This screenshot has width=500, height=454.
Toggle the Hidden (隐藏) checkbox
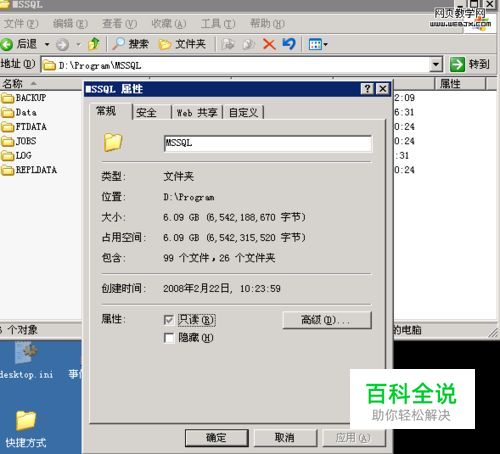(169, 338)
